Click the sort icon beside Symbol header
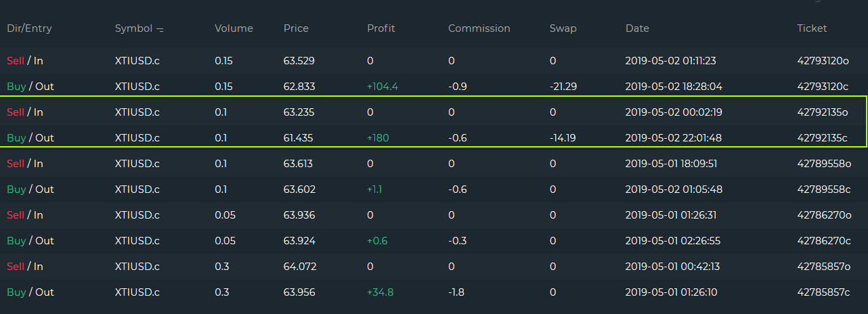Screen dimensions: 868x314 160,29
